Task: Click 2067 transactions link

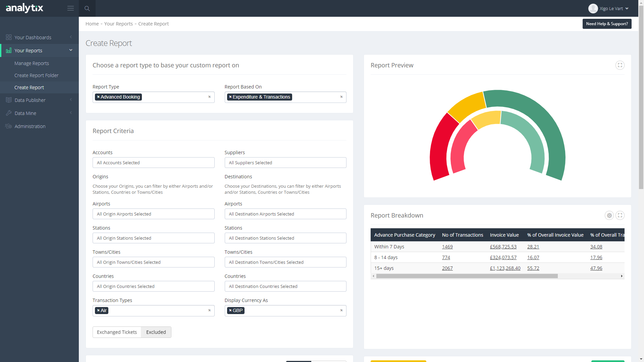Action: click(447, 268)
